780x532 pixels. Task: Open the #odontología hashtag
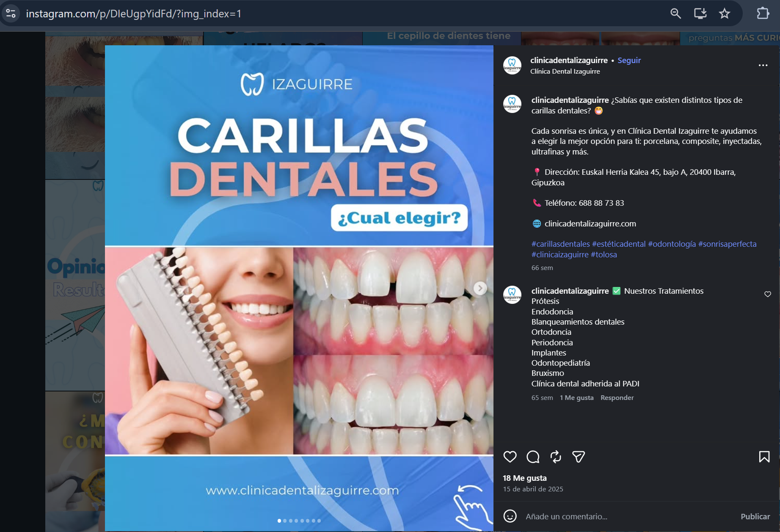672,244
